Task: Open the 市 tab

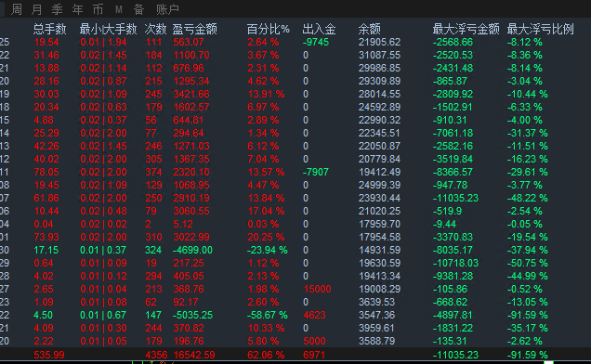Action: click(98, 9)
